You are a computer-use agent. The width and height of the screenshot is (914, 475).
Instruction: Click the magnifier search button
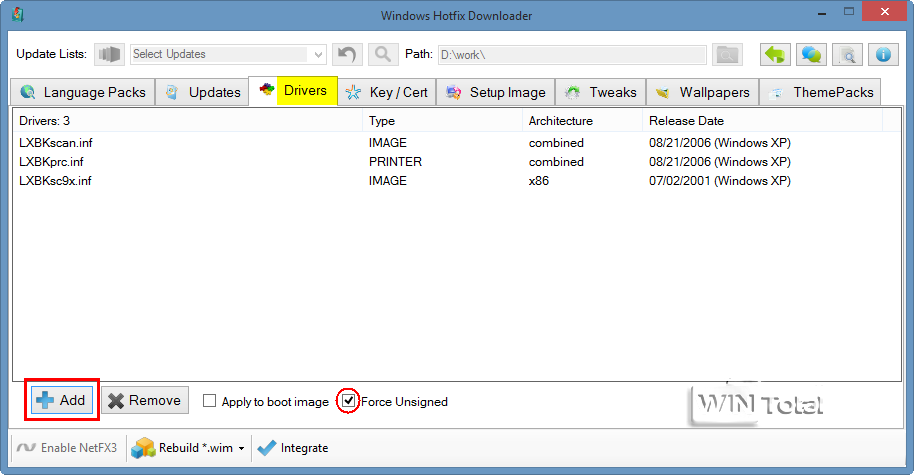[383, 54]
